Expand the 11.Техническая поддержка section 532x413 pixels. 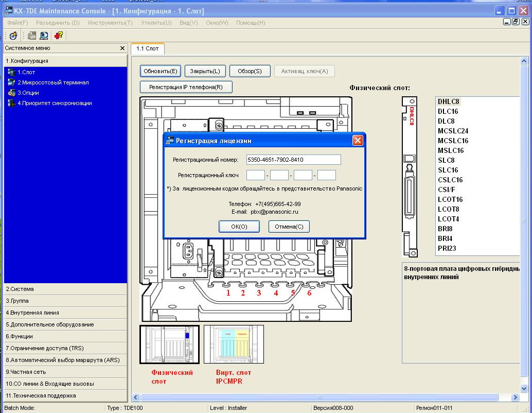65,395
